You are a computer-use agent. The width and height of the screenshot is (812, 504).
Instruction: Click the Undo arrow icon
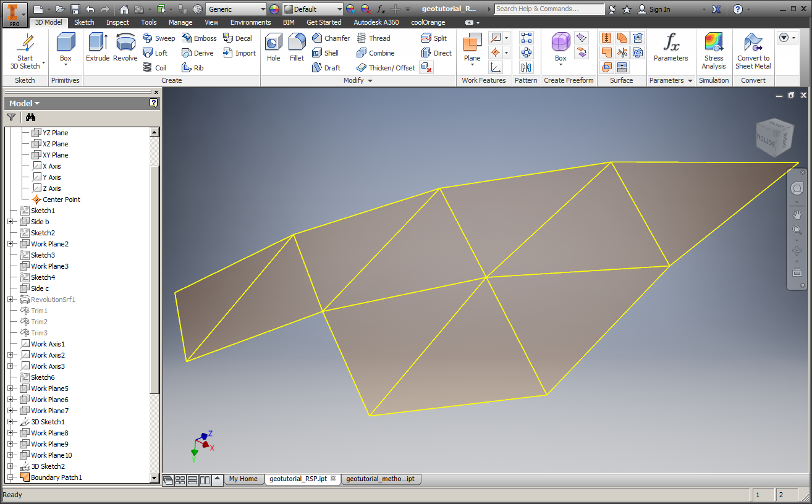90,9
